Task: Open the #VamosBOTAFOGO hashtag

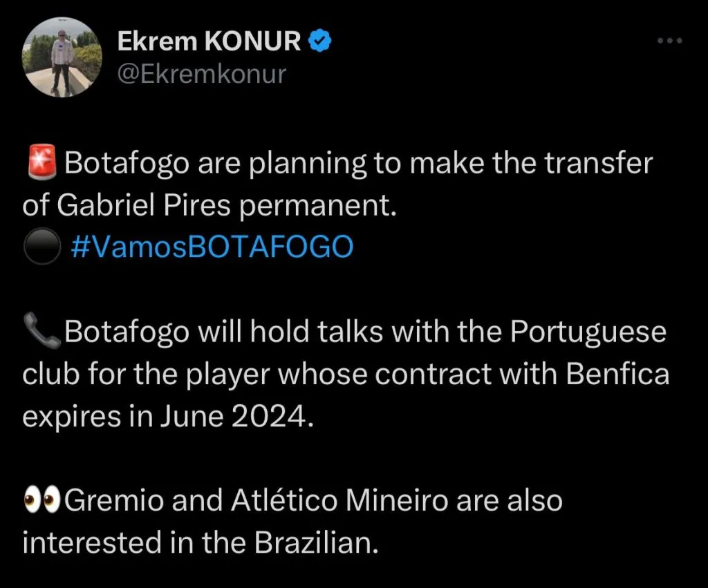Action: pyautogui.click(x=212, y=246)
